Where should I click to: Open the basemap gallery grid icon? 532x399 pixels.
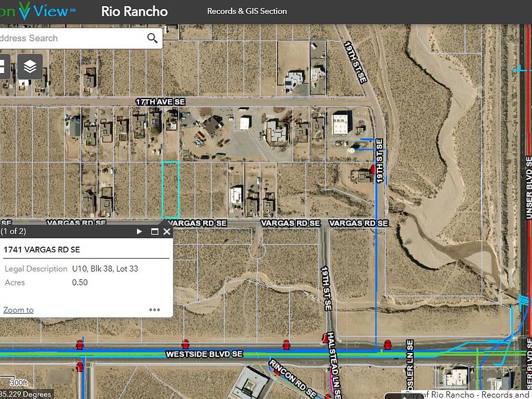click(3, 66)
